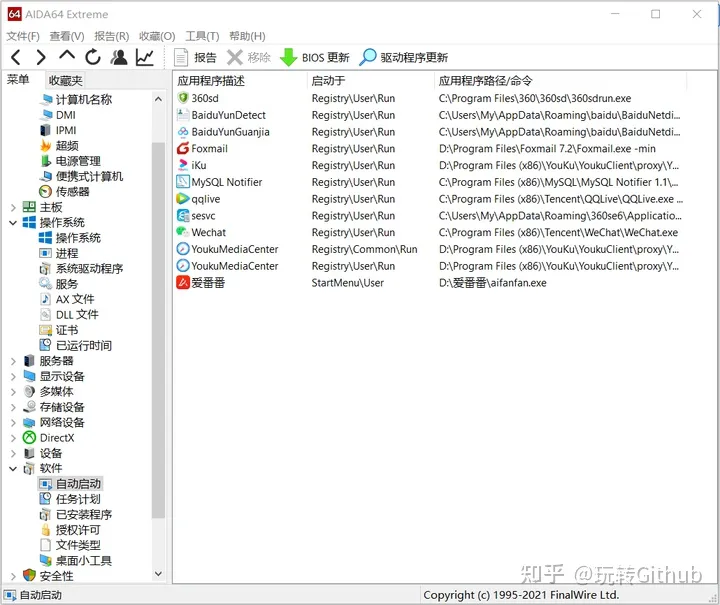The height and width of the screenshot is (605, 720).
Task: Expand the DirectX tree node
Action: 13,438
